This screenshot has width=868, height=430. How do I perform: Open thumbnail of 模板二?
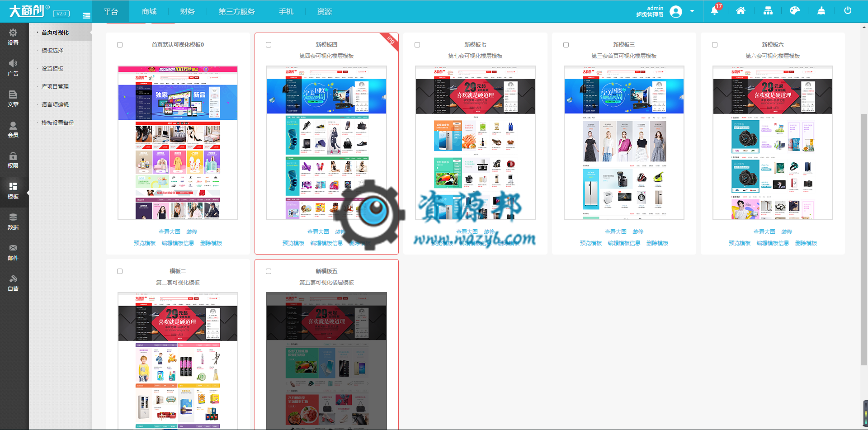click(x=178, y=361)
